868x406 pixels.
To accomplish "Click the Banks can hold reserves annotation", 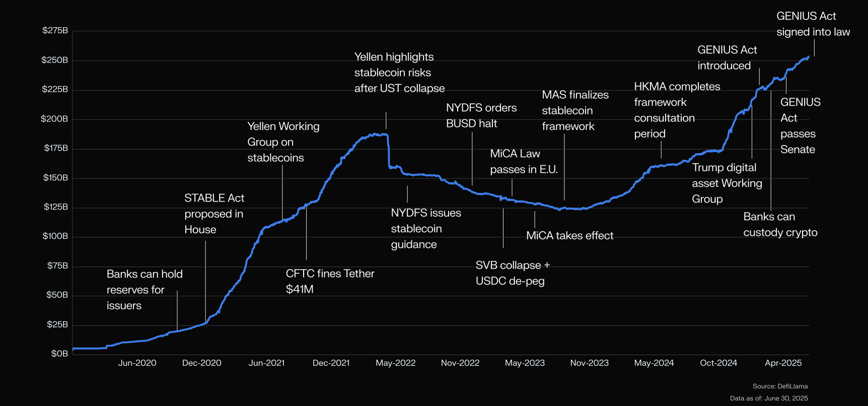I will pyautogui.click(x=144, y=290).
